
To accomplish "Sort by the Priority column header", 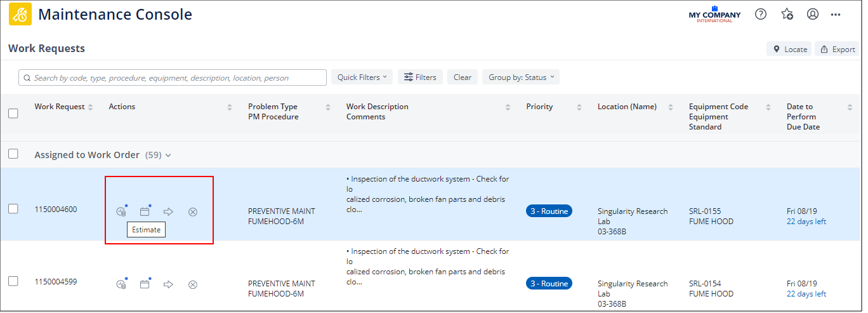I will (x=539, y=107).
